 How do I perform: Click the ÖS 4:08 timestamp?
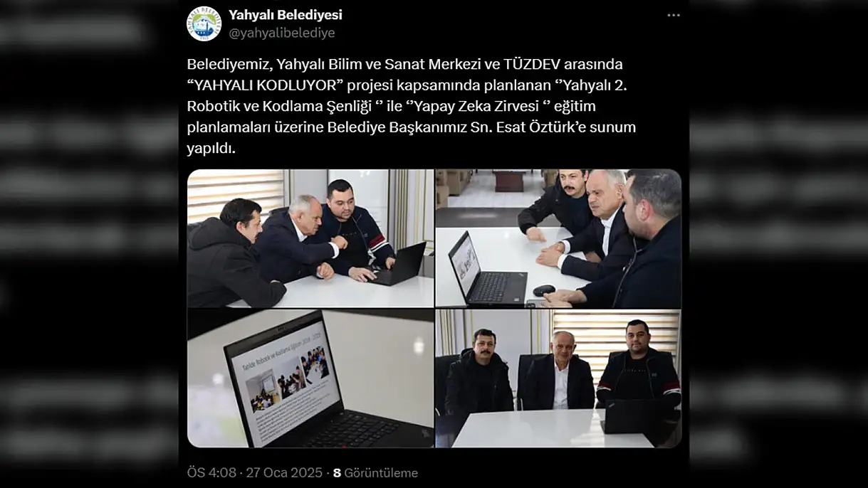[212, 473]
